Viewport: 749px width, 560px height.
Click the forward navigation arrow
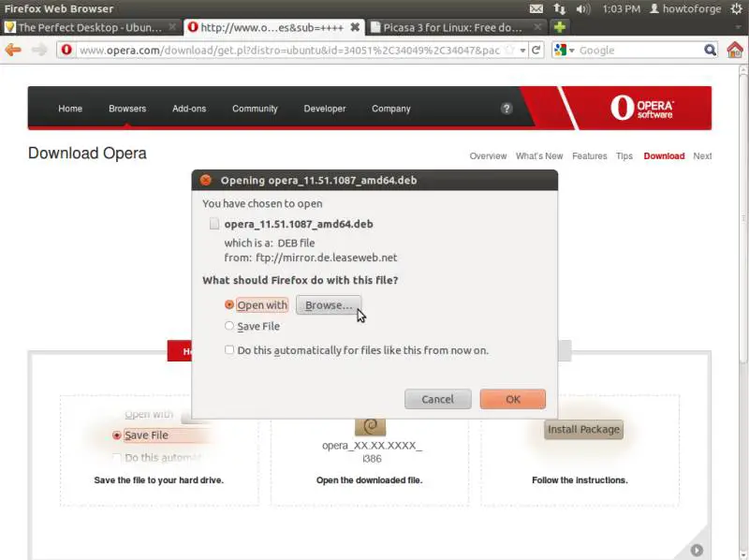39,50
